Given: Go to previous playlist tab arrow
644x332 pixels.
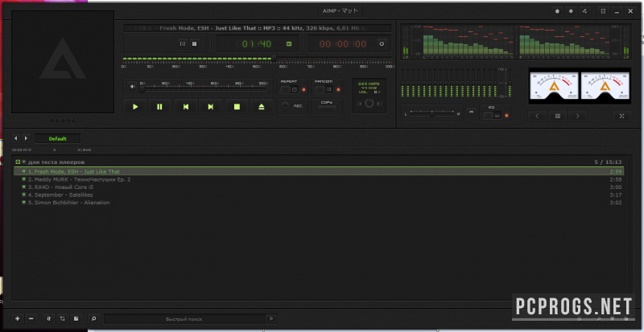Looking at the screenshot, I should pyautogui.click(x=16, y=138).
